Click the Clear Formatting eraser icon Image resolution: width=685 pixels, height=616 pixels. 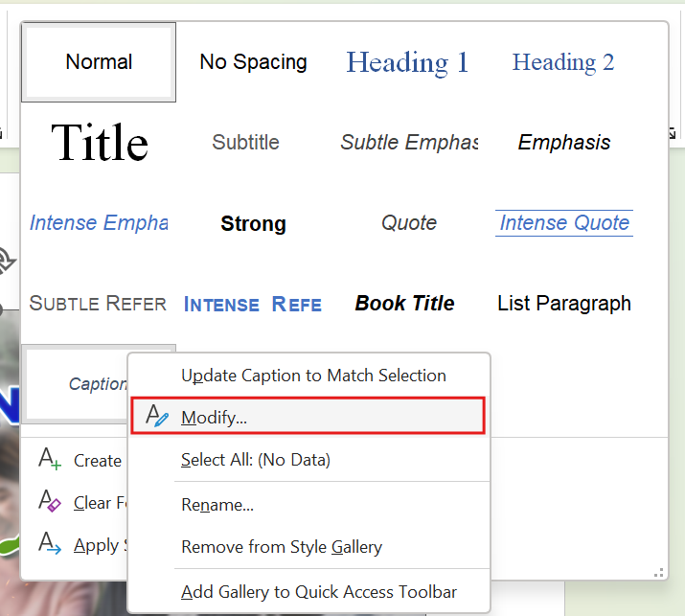pos(50,501)
